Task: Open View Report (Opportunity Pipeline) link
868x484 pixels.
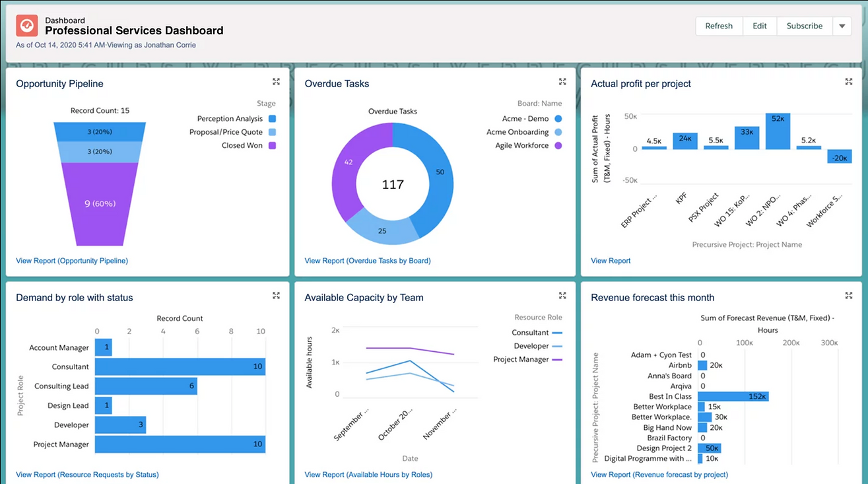Action: coord(72,261)
